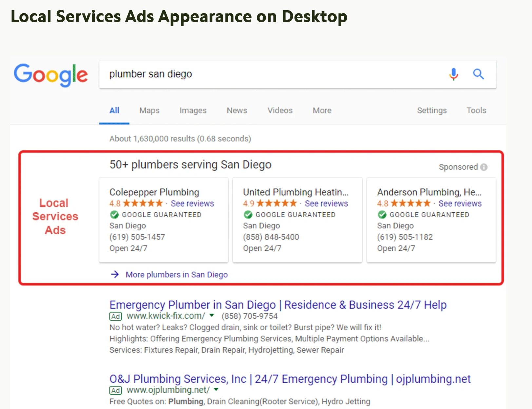Open search Settings
Image resolution: width=532 pixels, height=409 pixels.
click(431, 110)
